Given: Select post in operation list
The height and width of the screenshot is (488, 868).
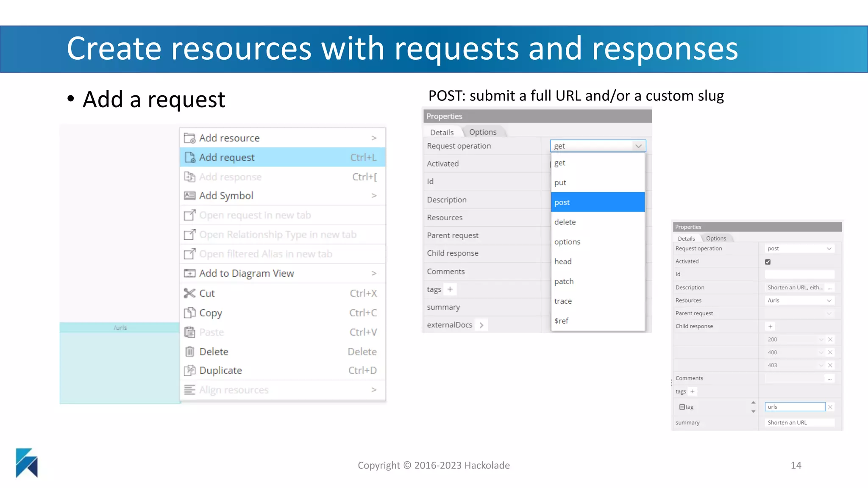Looking at the screenshot, I should point(598,202).
